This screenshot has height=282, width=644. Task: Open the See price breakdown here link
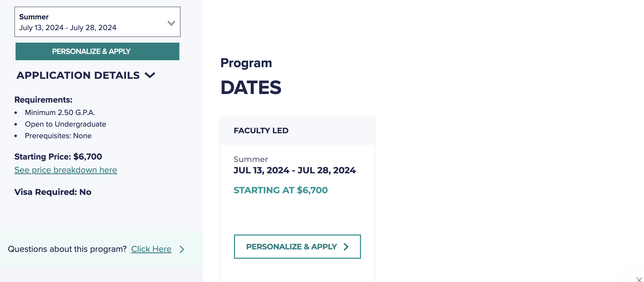point(65,170)
